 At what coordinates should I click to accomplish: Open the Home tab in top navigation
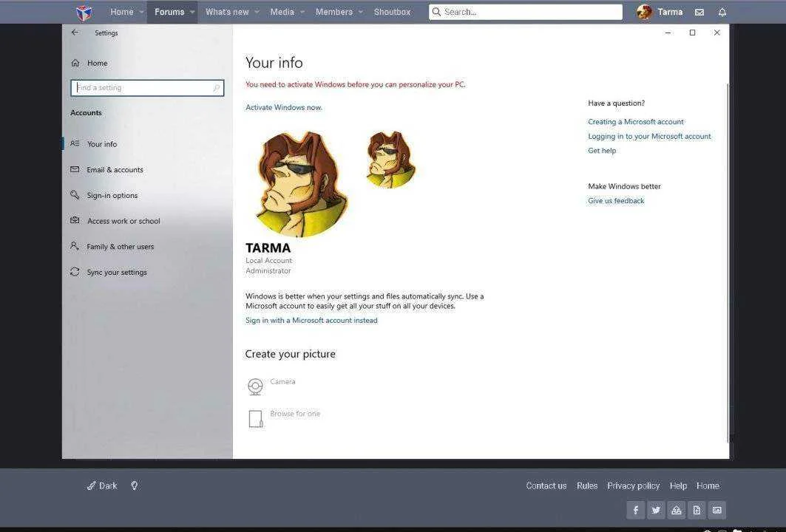pyautogui.click(x=122, y=12)
